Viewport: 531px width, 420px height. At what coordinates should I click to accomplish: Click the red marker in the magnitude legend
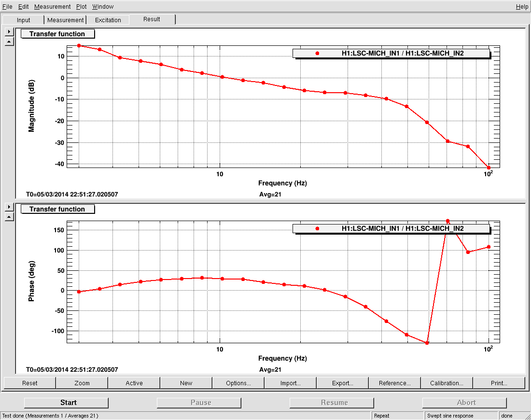tap(317, 53)
